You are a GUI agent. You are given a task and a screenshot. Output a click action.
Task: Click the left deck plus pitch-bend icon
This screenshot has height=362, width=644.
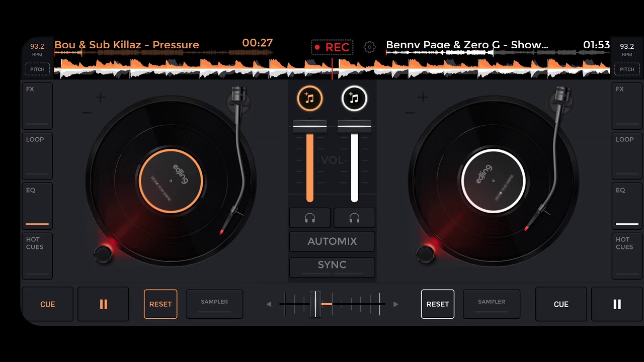point(101,98)
